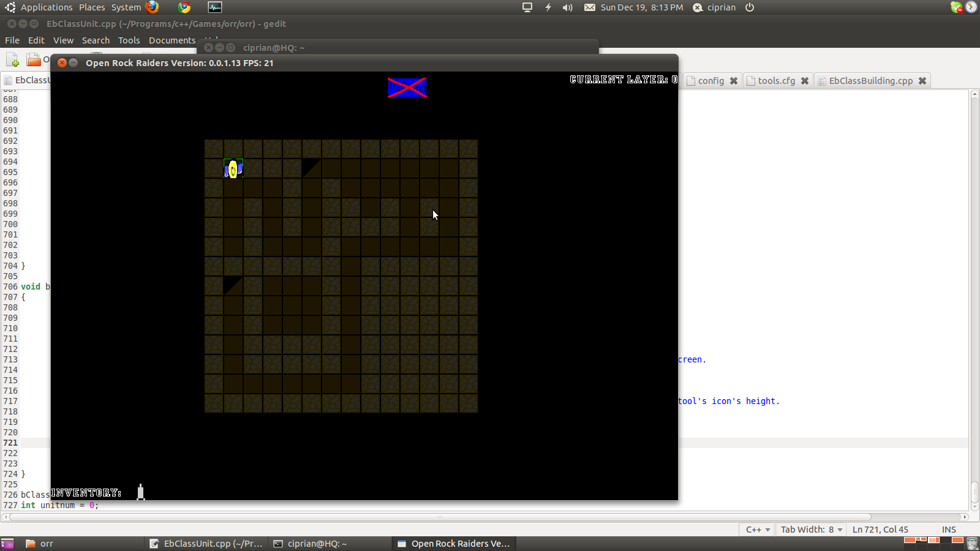Open the trash applet in the taskbar

972,544
